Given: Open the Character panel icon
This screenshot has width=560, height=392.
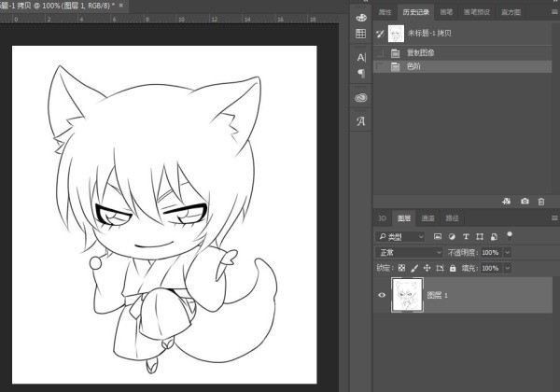Looking at the screenshot, I should [x=361, y=58].
